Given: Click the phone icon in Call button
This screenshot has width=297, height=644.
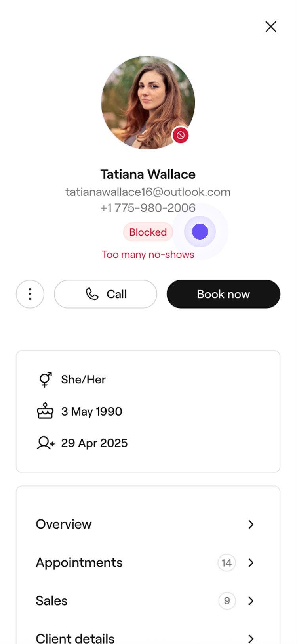Looking at the screenshot, I should click(92, 294).
